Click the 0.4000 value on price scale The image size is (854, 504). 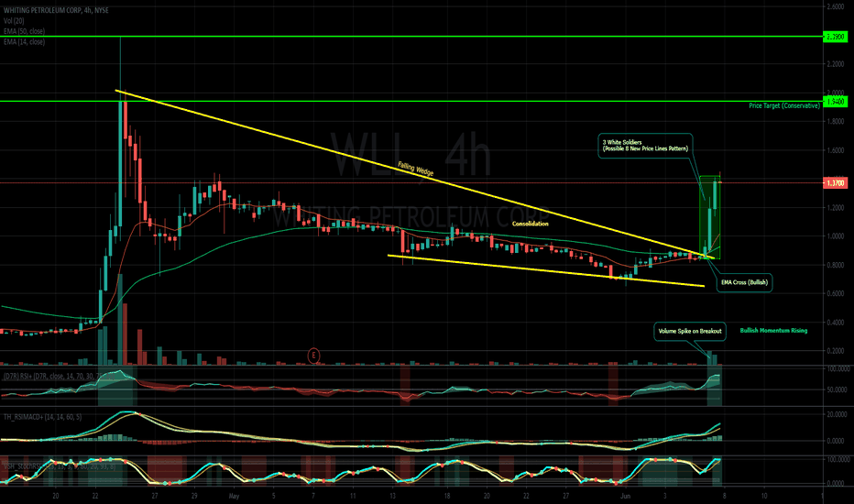(836, 322)
